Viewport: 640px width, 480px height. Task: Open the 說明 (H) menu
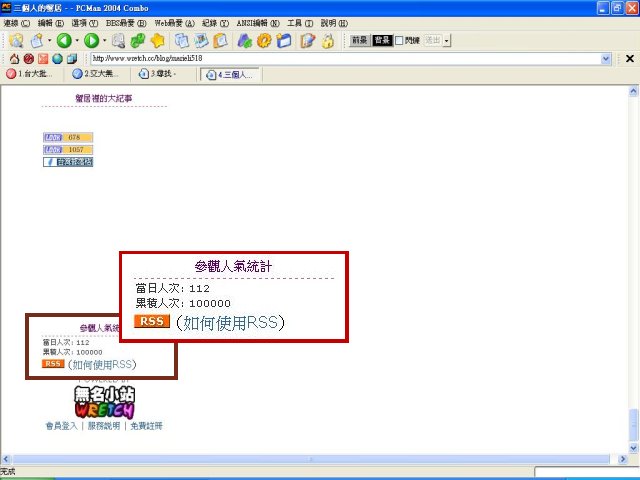pos(334,23)
